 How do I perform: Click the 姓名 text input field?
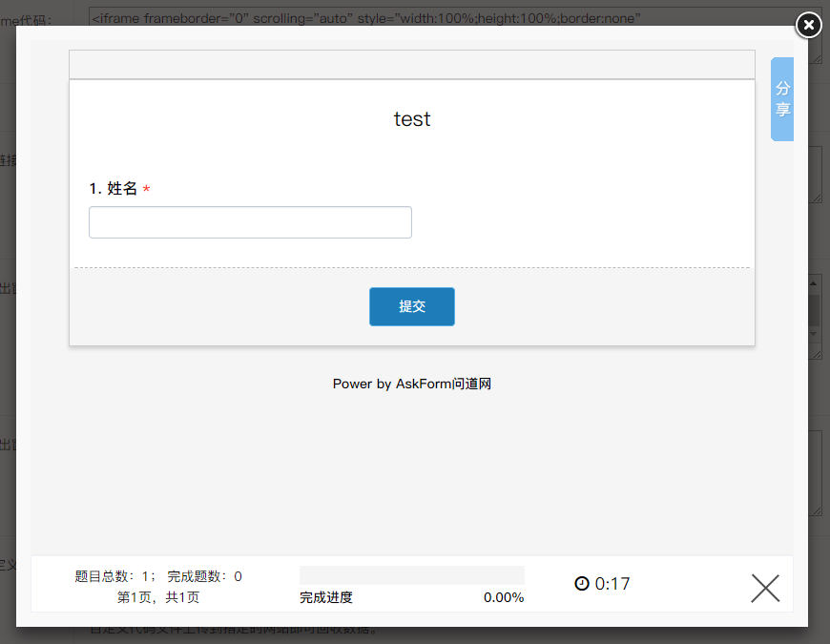coord(250,222)
